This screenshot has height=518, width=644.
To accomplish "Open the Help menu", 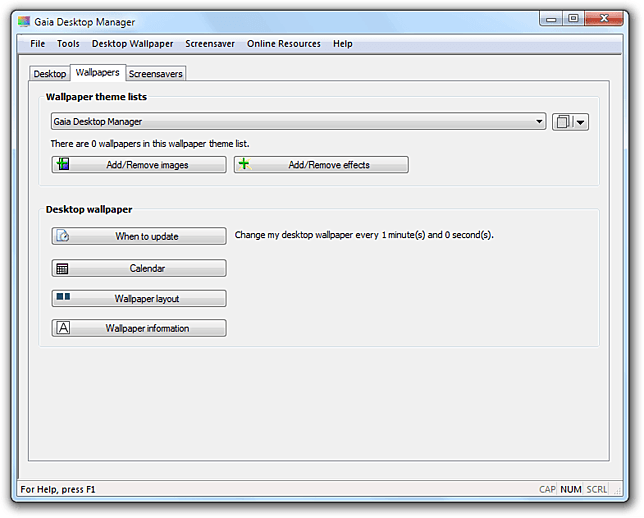I will (x=343, y=44).
